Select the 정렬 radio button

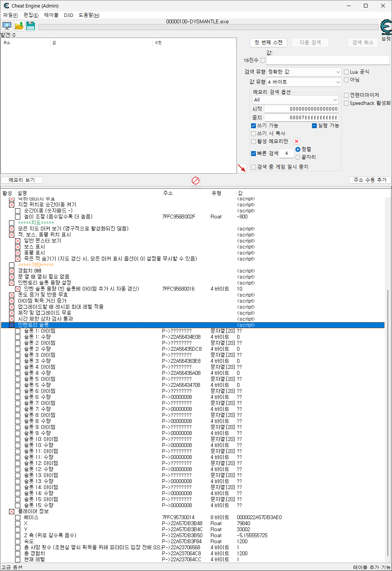click(298, 149)
